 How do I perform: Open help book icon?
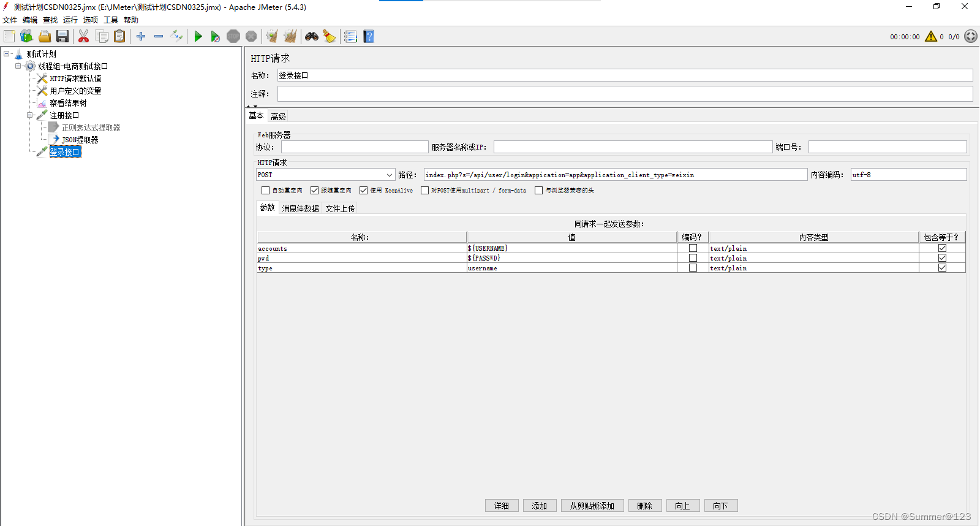click(368, 36)
